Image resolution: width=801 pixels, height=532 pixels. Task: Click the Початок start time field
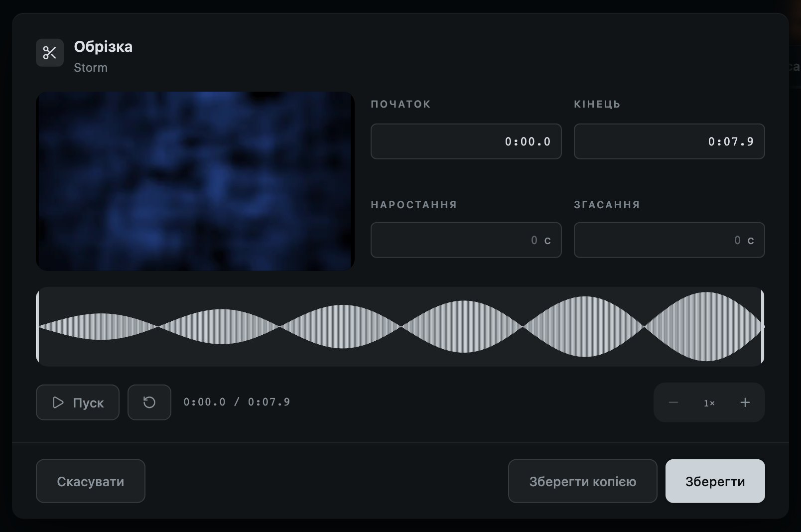pyautogui.click(x=466, y=141)
